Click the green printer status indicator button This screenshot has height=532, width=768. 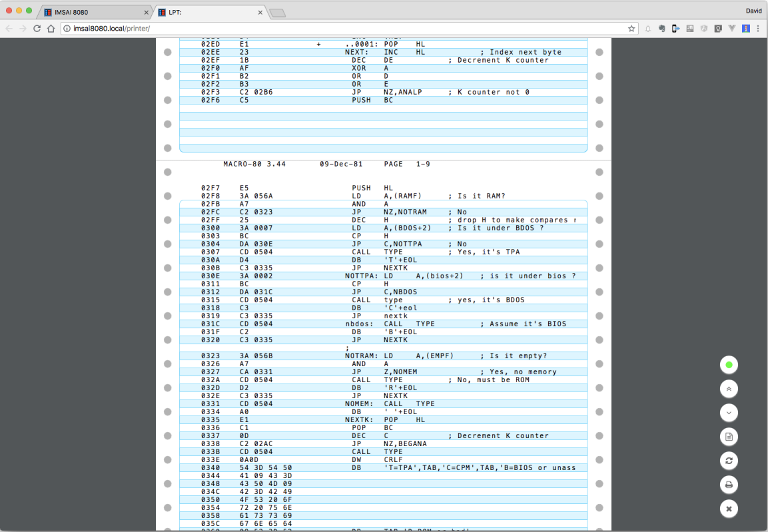click(729, 365)
